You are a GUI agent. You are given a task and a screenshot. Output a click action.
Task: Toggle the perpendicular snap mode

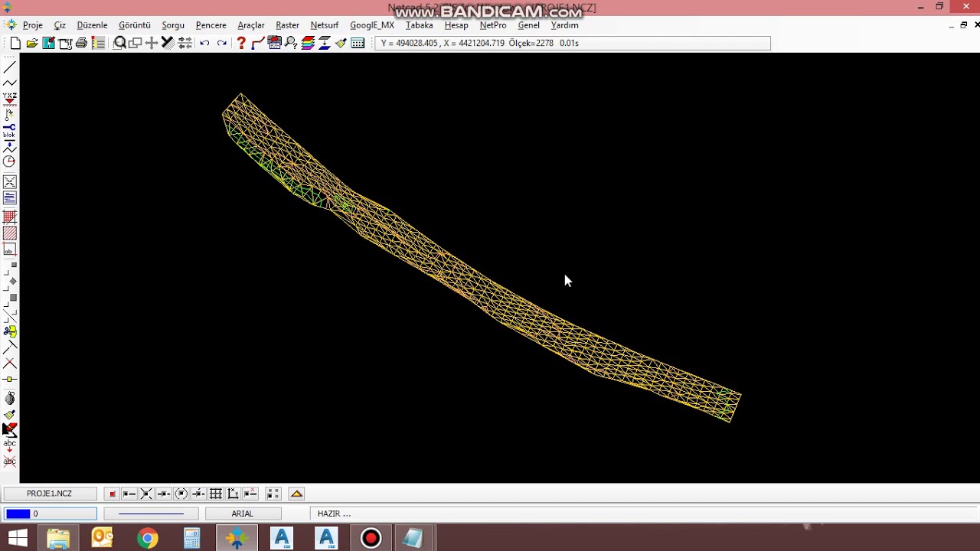coord(234,494)
